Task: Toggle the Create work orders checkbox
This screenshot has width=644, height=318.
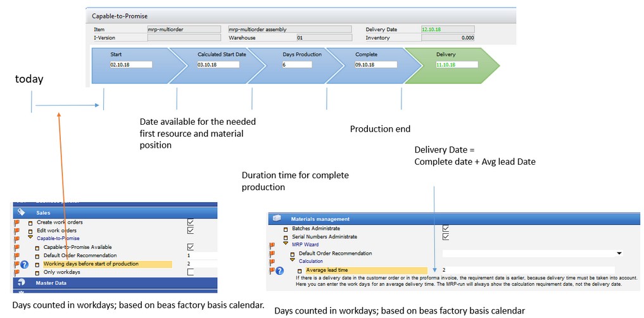Action: click(x=190, y=222)
